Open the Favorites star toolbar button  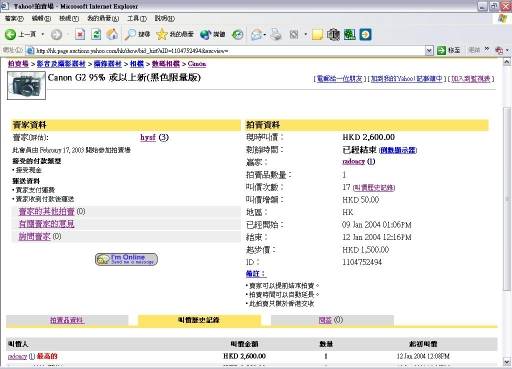(x=175, y=34)
